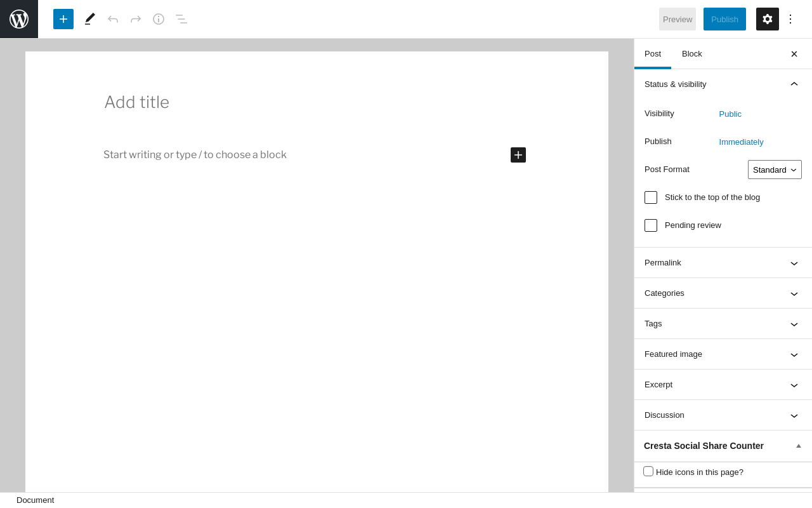The height and width of the screenshot is (508, 812).
Task: Enable Stick to the top checkbox
Action: tap(651, 197)
